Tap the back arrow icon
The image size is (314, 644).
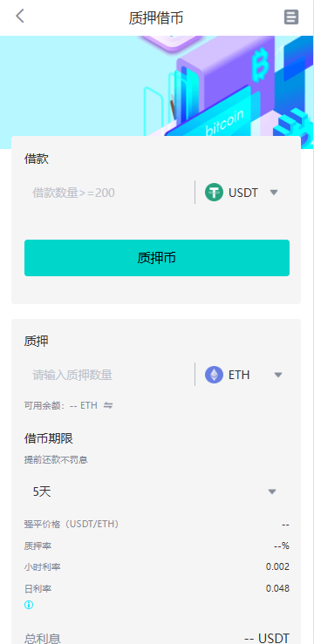pos(20,17)
